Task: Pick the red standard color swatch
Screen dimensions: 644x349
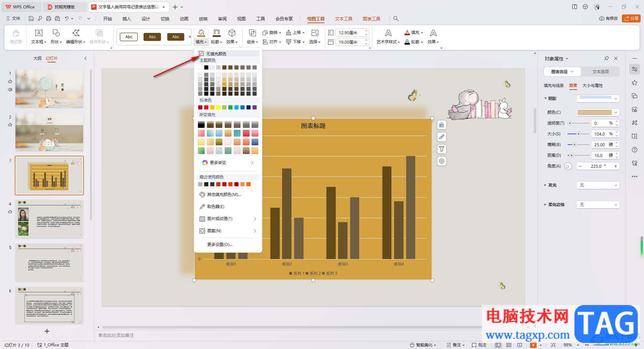Action: pos(206,107)
